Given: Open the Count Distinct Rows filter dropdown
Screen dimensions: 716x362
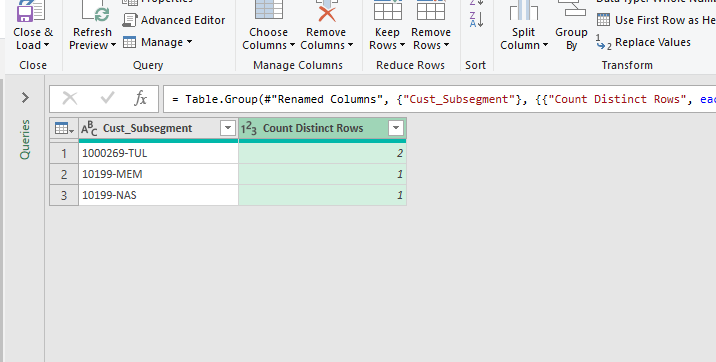Looking at the screenshot, I should tap(396, 128).
